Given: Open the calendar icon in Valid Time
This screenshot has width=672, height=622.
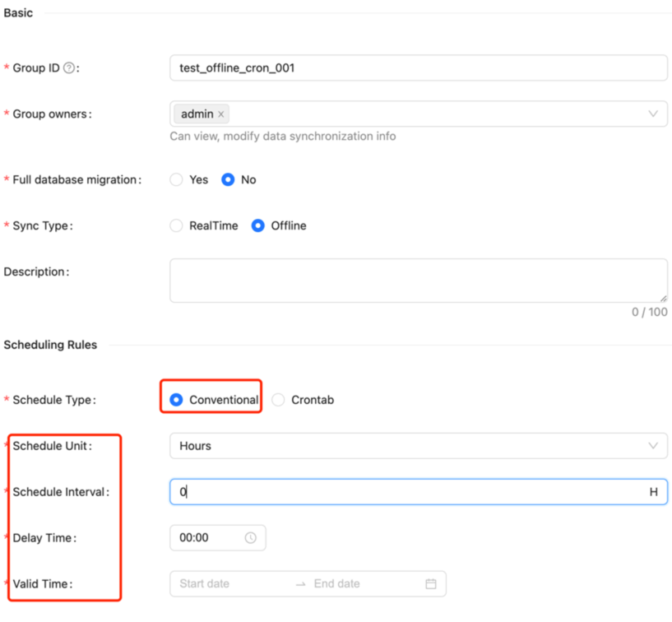Looking at the screenshot, I should [x=430, y=584].
